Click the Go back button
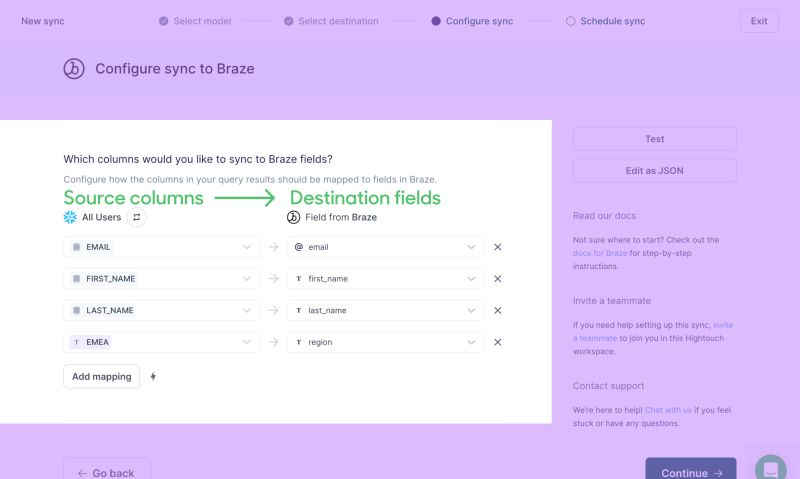The height and width of the screenshot is (479, 800). pos(107,470)
